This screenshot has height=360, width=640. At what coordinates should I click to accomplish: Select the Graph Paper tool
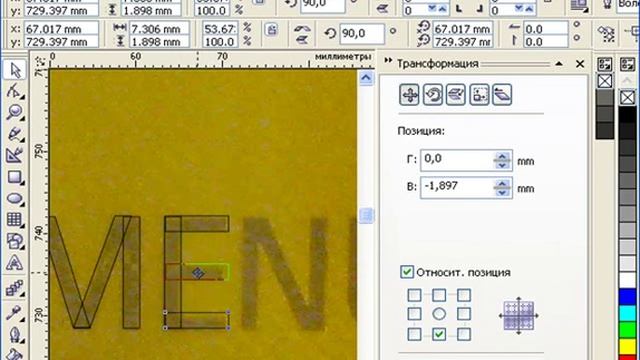pos(15,220)
